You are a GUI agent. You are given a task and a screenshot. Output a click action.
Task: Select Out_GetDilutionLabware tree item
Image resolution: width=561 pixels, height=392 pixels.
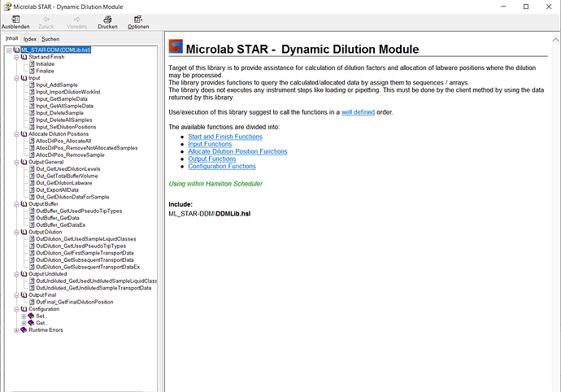63,183
